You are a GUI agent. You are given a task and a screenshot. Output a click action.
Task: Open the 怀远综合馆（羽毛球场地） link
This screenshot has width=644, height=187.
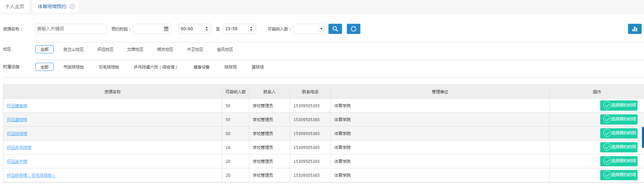[31, 175]
